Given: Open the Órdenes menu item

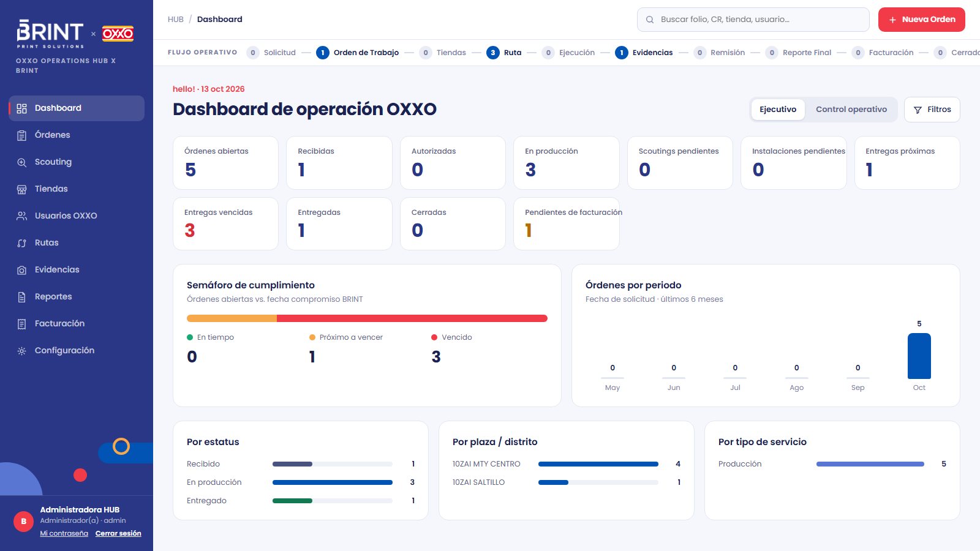Looking at the screenshot, I should pyautogui.click(x=77, y=135).
